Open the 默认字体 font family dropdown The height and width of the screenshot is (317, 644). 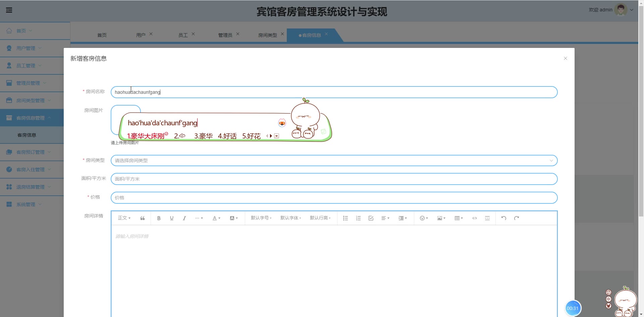291,218
